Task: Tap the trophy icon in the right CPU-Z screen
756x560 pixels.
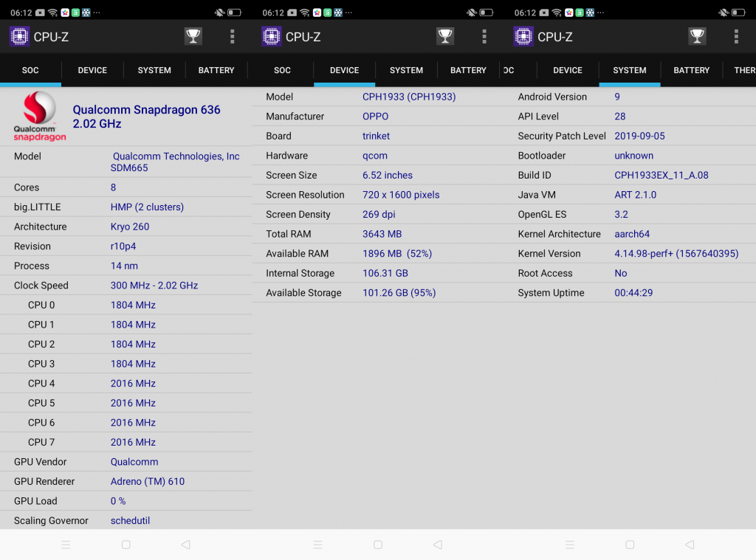Action: pyautogui.click(x=697, y=36)
